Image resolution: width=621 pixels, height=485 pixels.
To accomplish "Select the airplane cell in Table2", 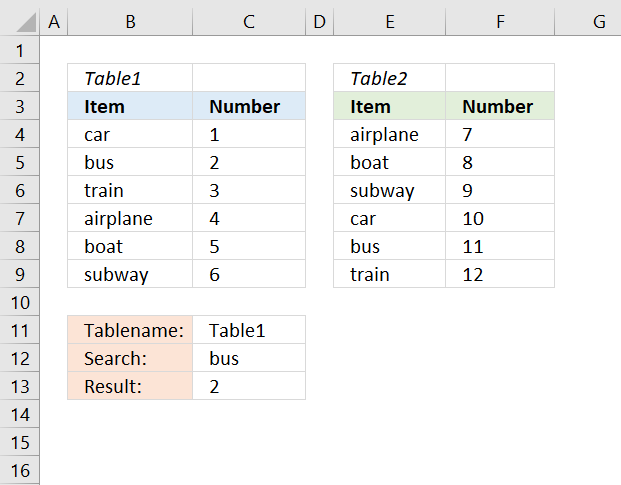I will [x=389, y=134].
